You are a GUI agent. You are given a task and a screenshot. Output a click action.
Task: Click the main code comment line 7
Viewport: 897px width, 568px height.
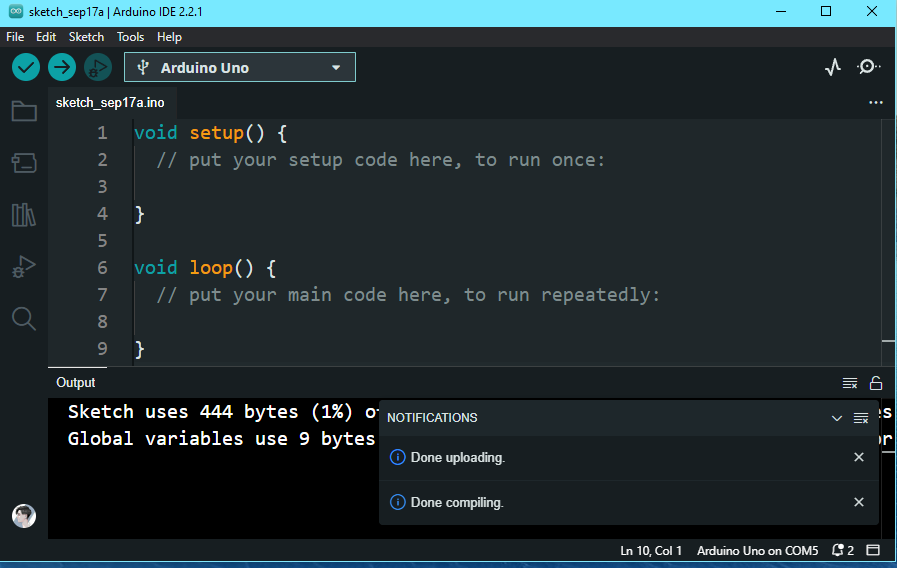(408, 295)
